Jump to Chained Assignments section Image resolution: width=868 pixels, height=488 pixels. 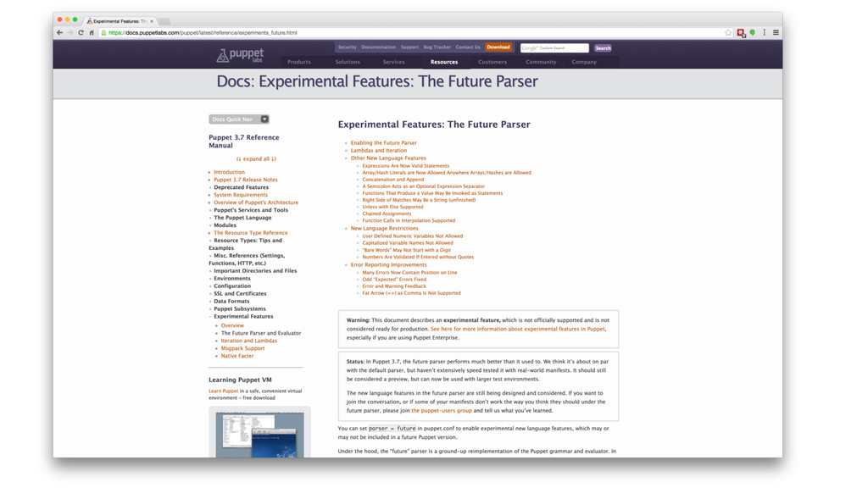(387, 213)
